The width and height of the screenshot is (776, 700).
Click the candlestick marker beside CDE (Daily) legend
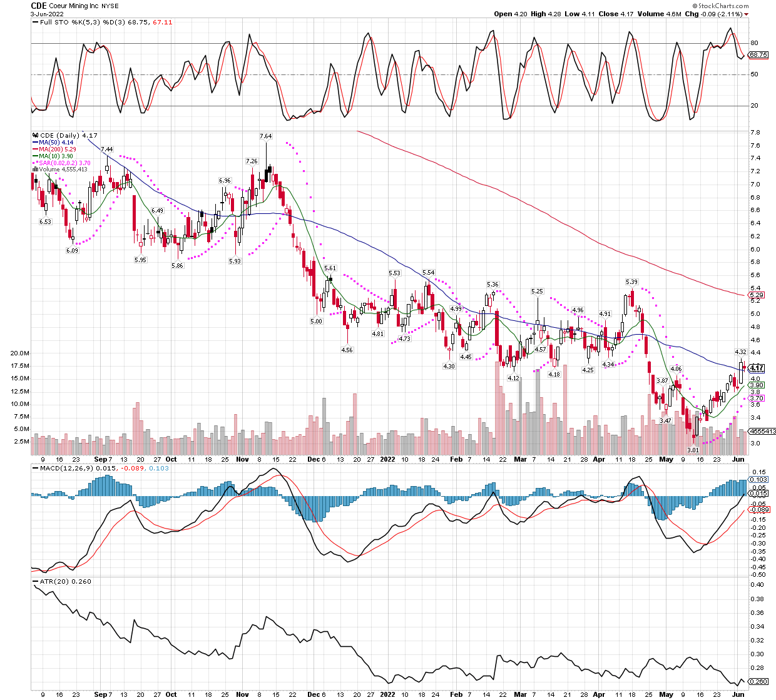[35, 135]
